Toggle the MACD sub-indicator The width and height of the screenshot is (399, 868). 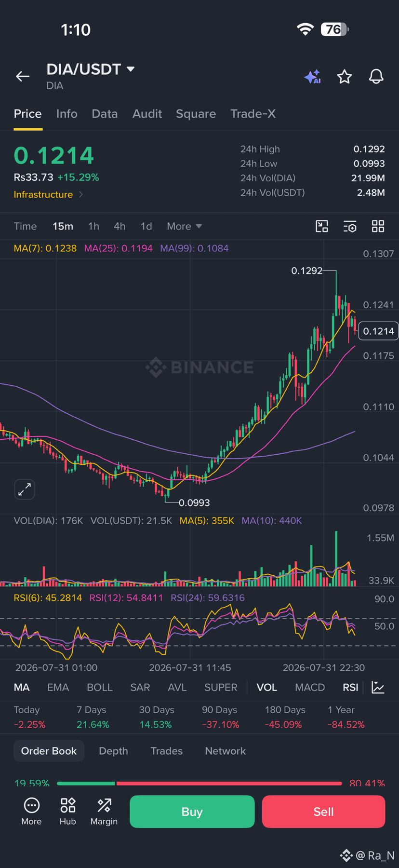coord(310,688)
